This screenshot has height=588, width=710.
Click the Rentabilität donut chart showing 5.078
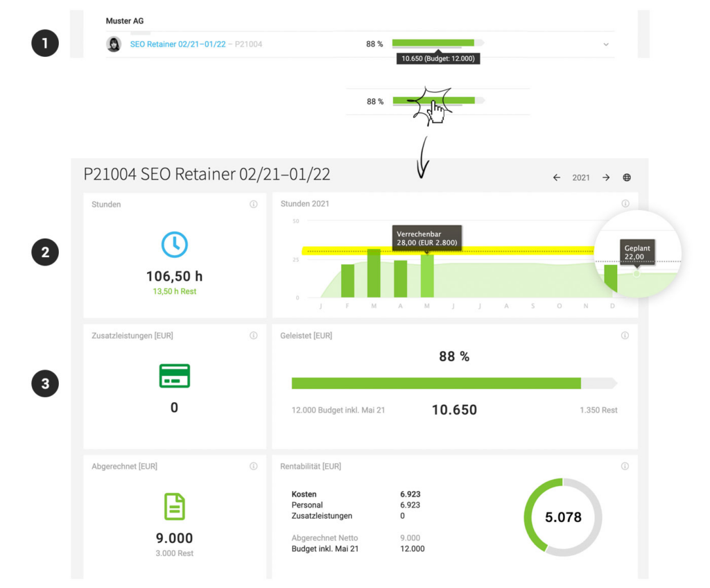point(562,517)
